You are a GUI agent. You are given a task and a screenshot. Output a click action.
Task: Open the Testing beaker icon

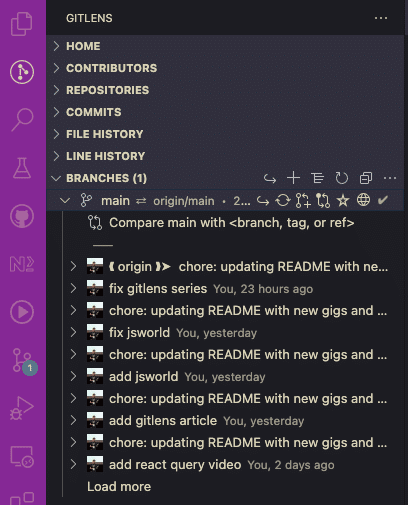(22, 168)
